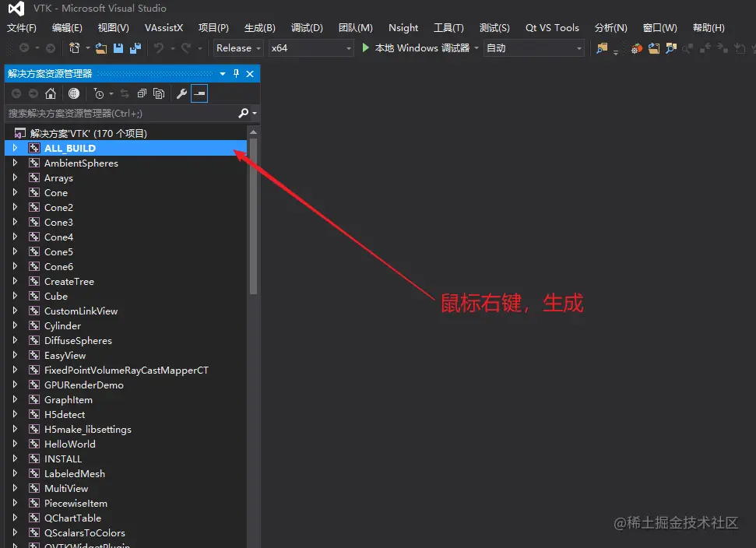Expand the AmbientSpheres project node
The width and height of the screenshot is (756, 548).
point(15,163)
